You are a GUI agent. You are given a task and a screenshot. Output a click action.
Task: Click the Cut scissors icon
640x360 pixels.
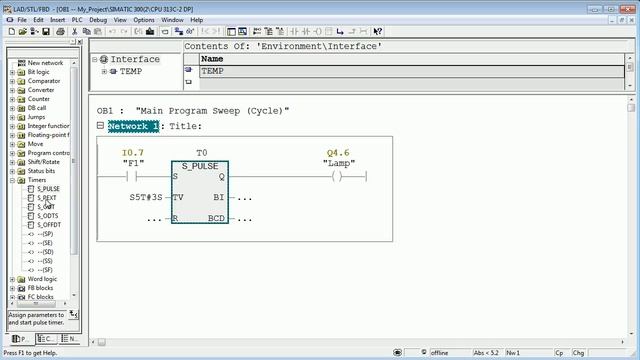(x=74, y=31)
